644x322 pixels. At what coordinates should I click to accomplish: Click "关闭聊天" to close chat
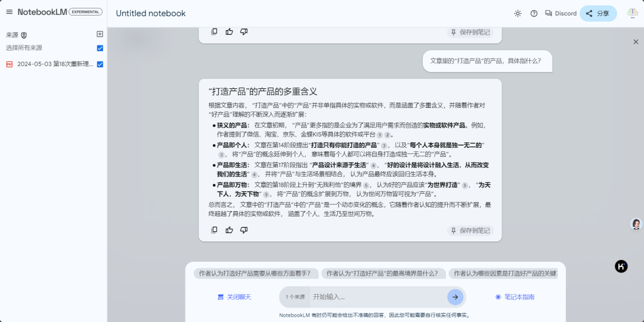[234, 297]
